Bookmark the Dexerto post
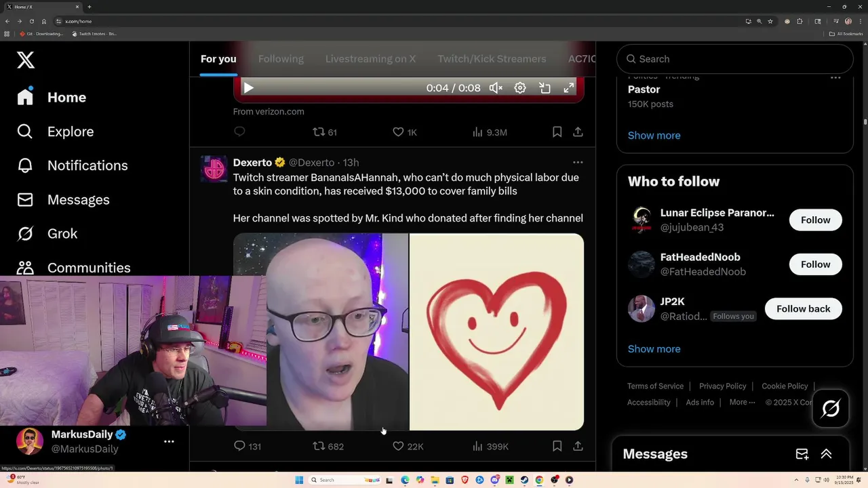 [557, 446]
